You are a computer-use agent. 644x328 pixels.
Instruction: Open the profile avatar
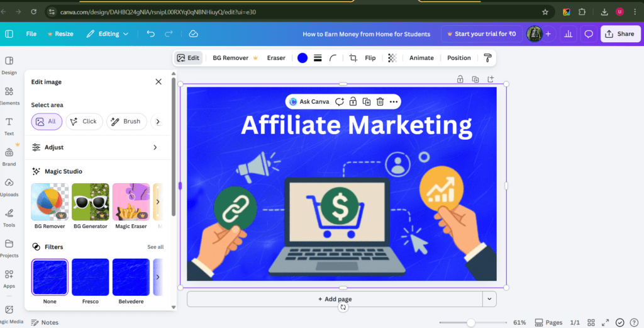point(535,34)
